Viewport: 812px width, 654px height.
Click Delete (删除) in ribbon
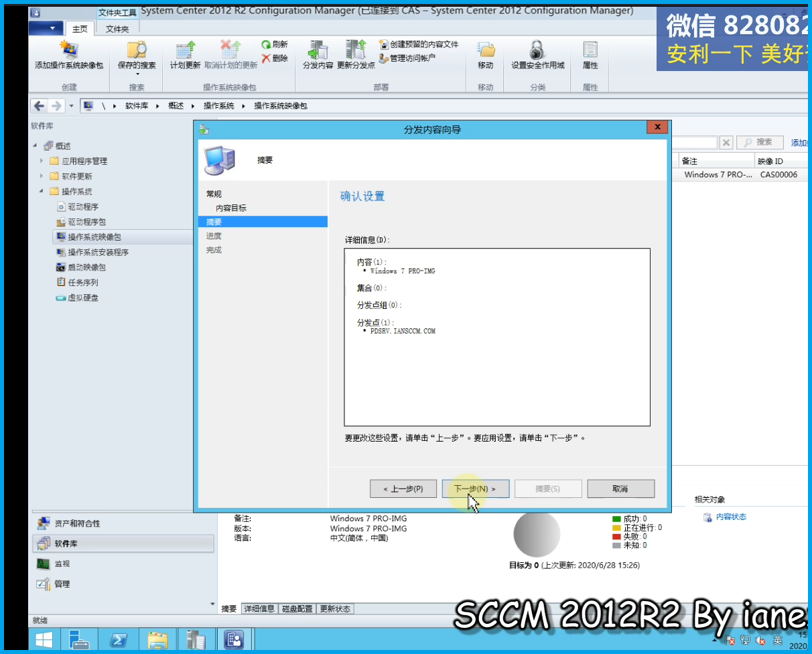pyautogui.click(x=275, y=58)
